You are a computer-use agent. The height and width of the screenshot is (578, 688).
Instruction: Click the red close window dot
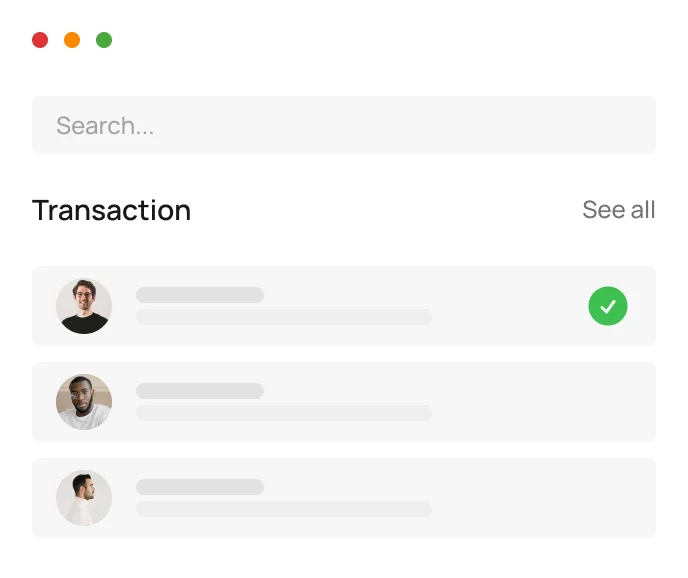click(40, 40)
